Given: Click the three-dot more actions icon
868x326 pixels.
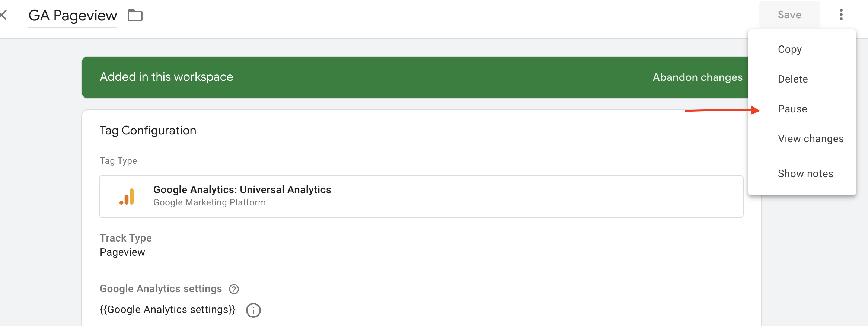Looking at the screenshot, I should pos(841,15).
